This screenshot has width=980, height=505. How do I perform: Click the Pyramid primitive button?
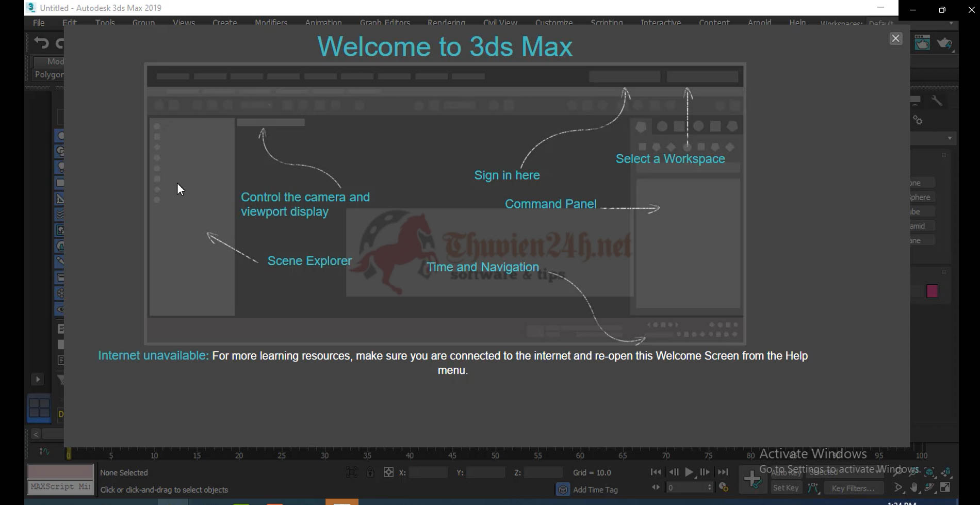pos(923,226)
